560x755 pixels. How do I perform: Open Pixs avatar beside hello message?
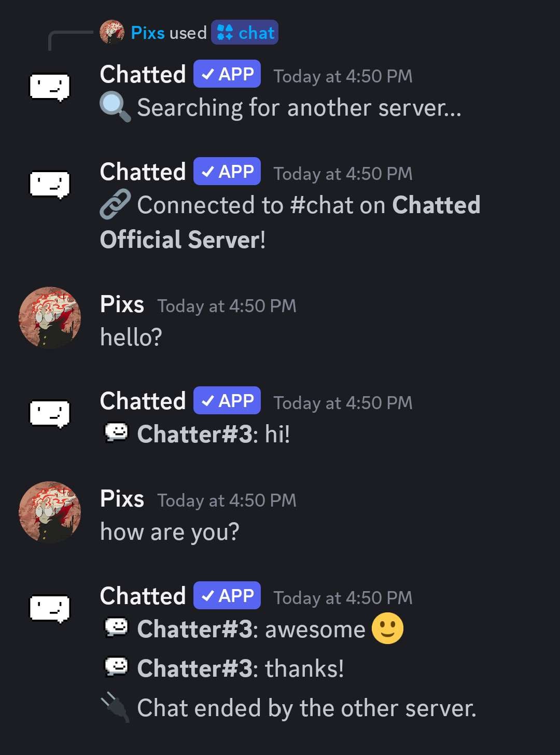pyautogui.click(x=50, y=317)
